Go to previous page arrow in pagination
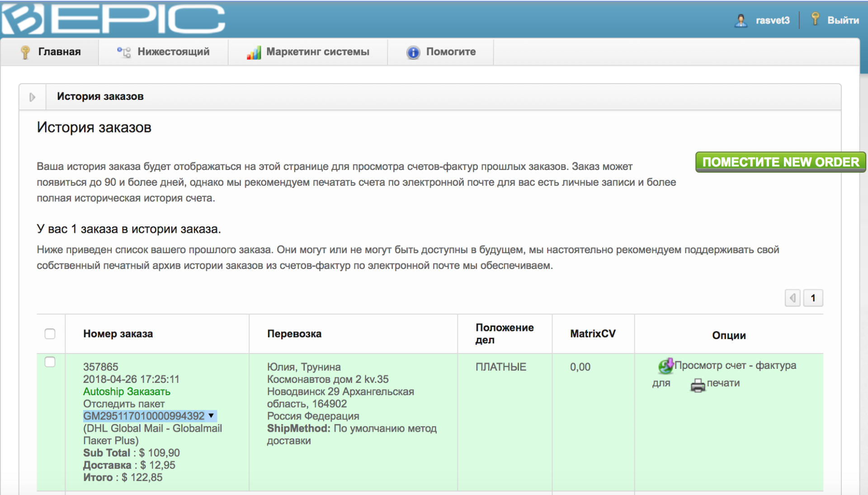 tap(792, 298)
